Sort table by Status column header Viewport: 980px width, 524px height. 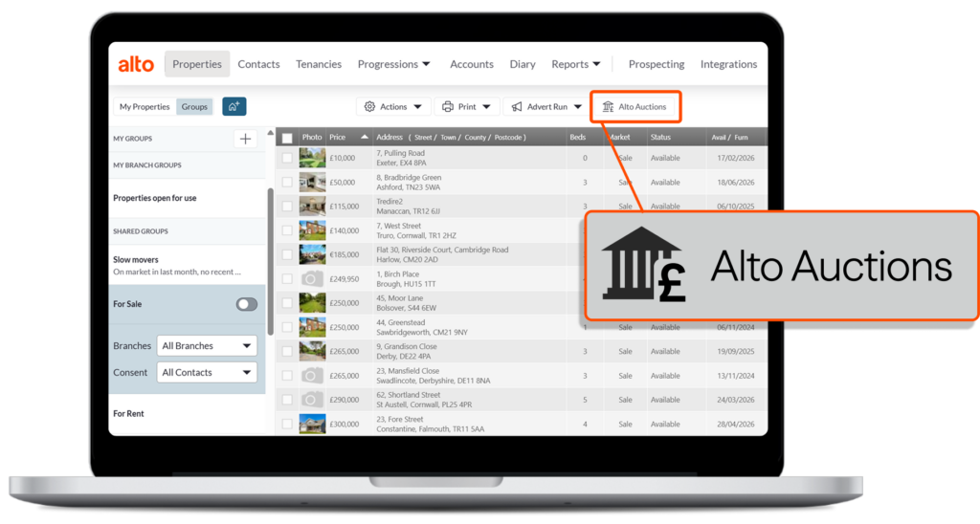pyautogui.click(x=660, y=137)
